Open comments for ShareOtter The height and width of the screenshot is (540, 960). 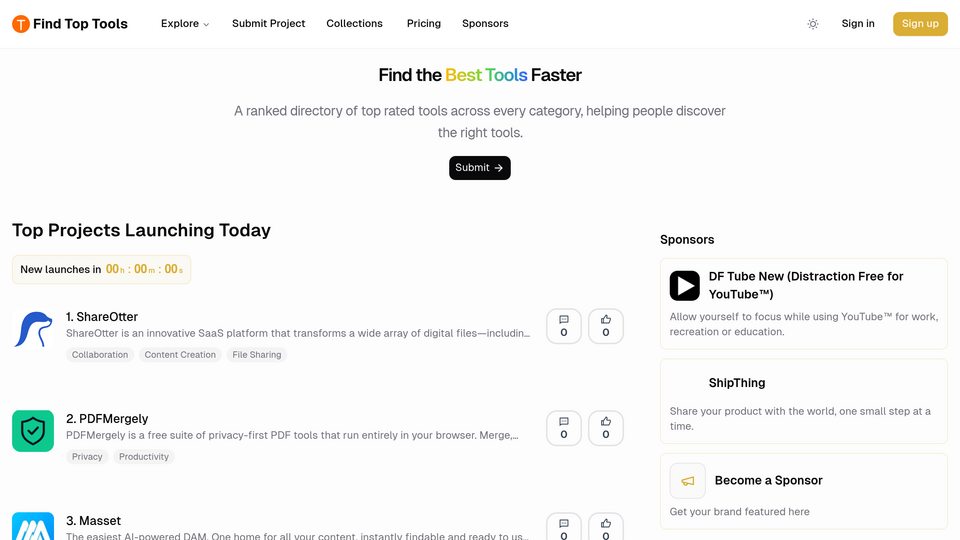[564, 326]
